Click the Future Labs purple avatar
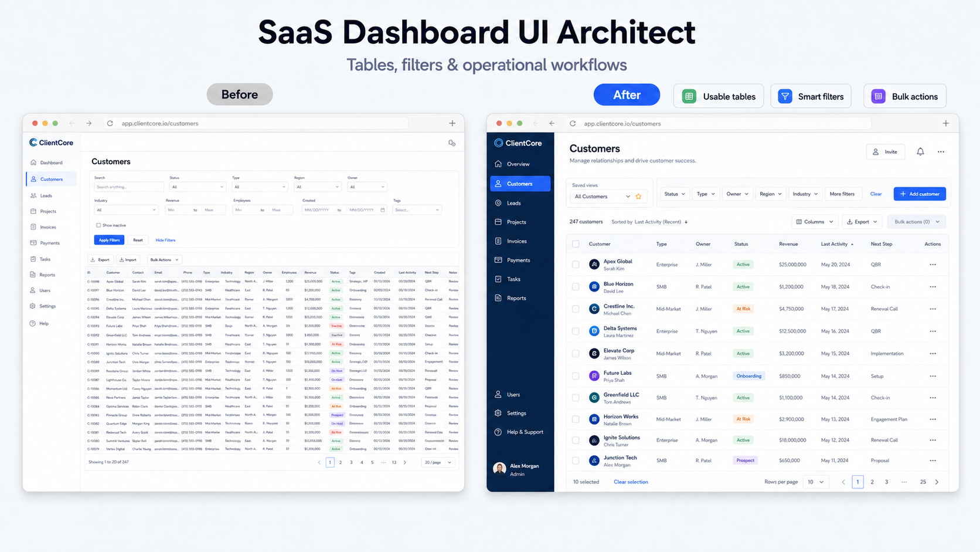 594,375
